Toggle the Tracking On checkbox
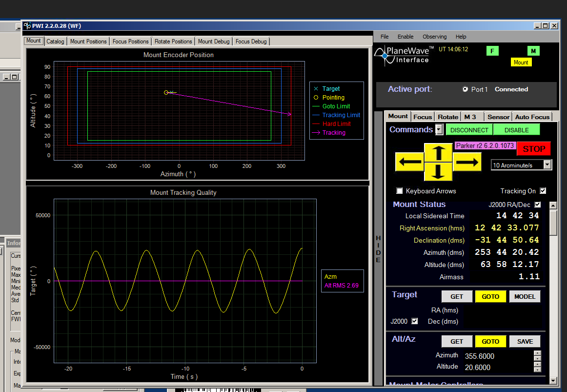Viewport: 567px width, 392px height. tap(543, 190)
